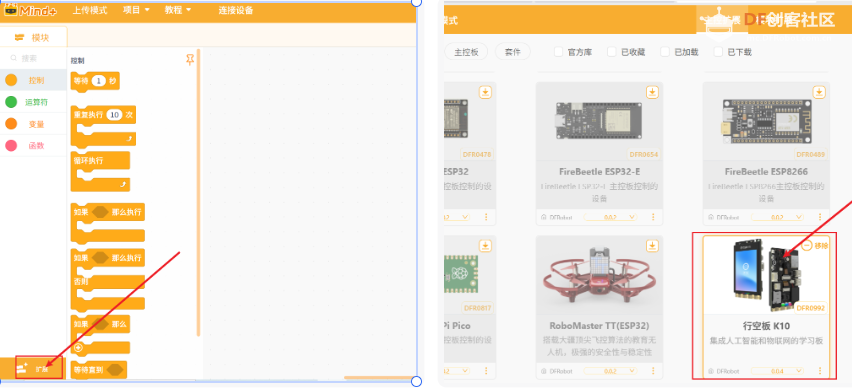
Task: Open more options on the Pi Pico card
Action: tap(485, 371)
